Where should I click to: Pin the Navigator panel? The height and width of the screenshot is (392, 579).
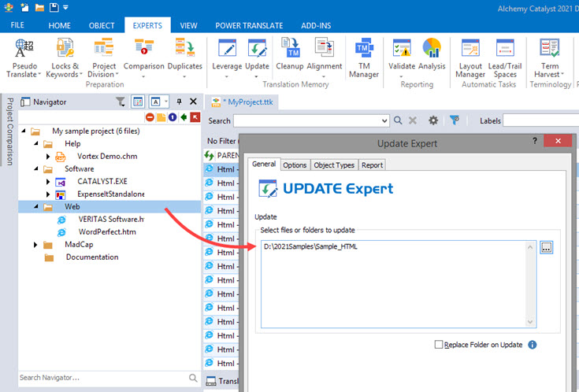click(179, 102)
